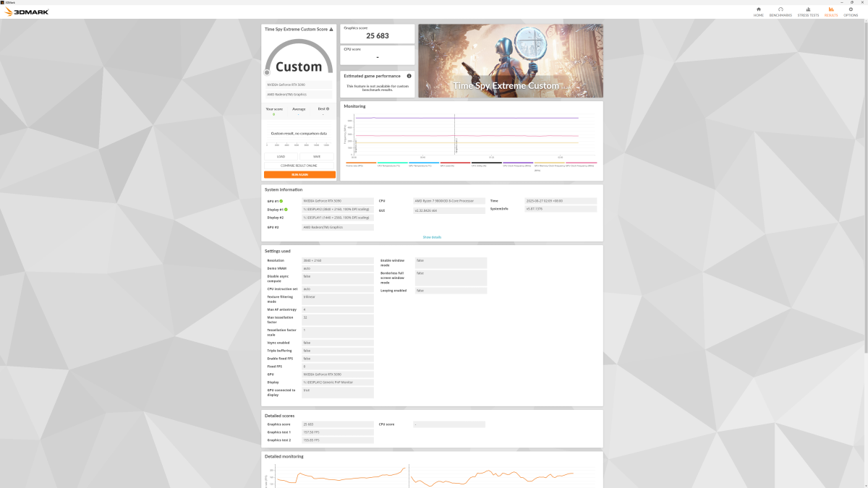Switch to the Results tab

(831, 12)
